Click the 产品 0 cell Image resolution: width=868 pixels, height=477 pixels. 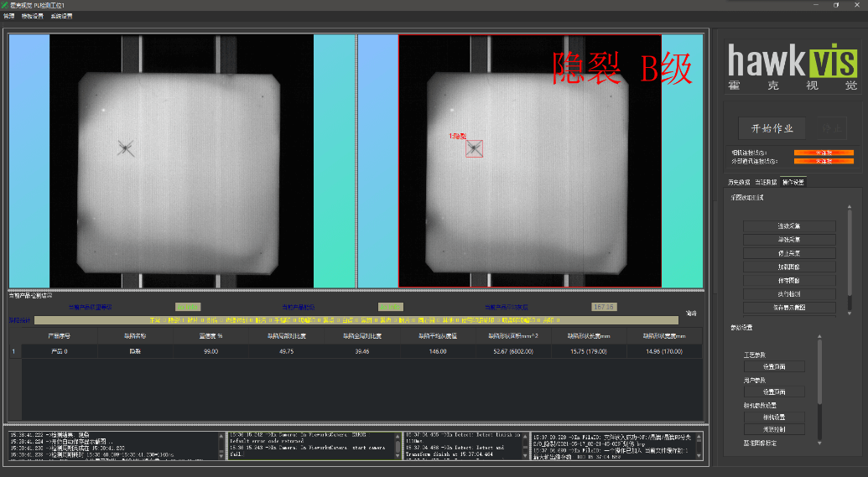[x=60, y=351]
